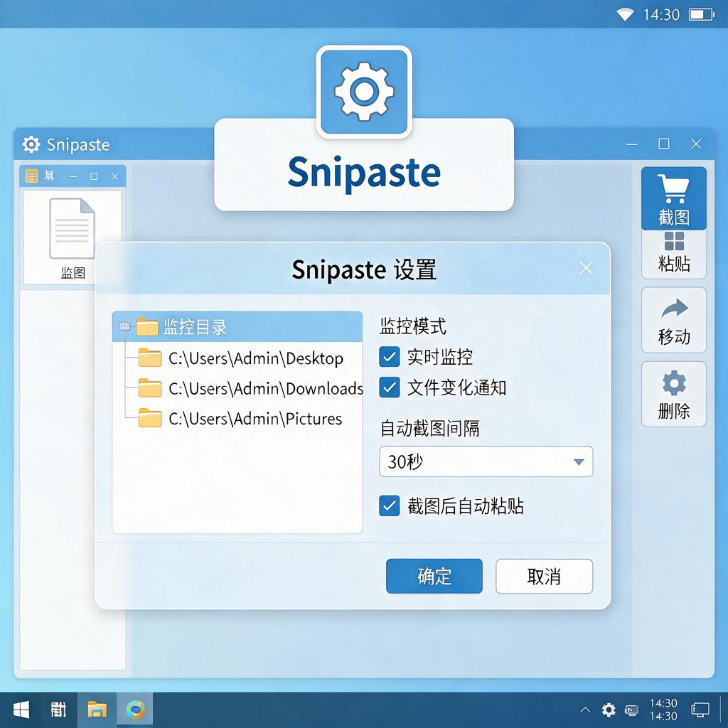Select C:\Users\Admin\Downloads folder entry
Screen dimensions: 728x728
(251, 388)
